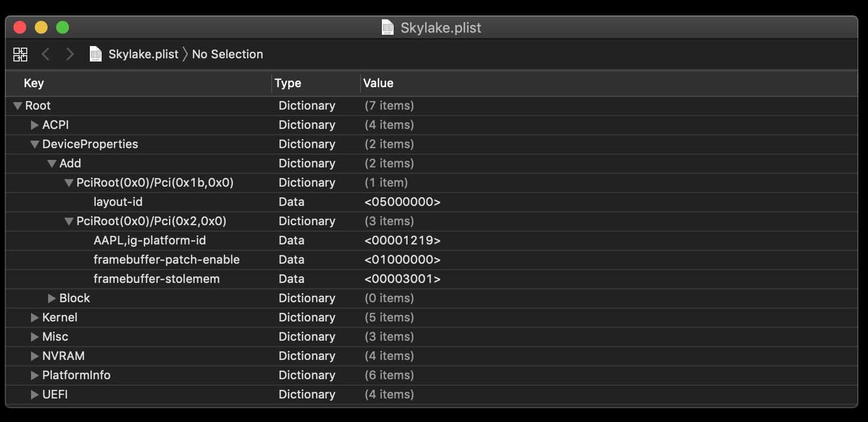The width and height of the screenshot is (868, 422).
Task: Select the Kernel key
Action: pyautogui.click(x=60, y=317)
